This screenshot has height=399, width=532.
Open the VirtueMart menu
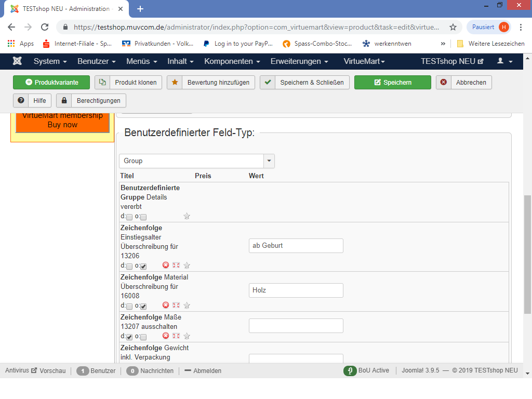click(364, 61)
